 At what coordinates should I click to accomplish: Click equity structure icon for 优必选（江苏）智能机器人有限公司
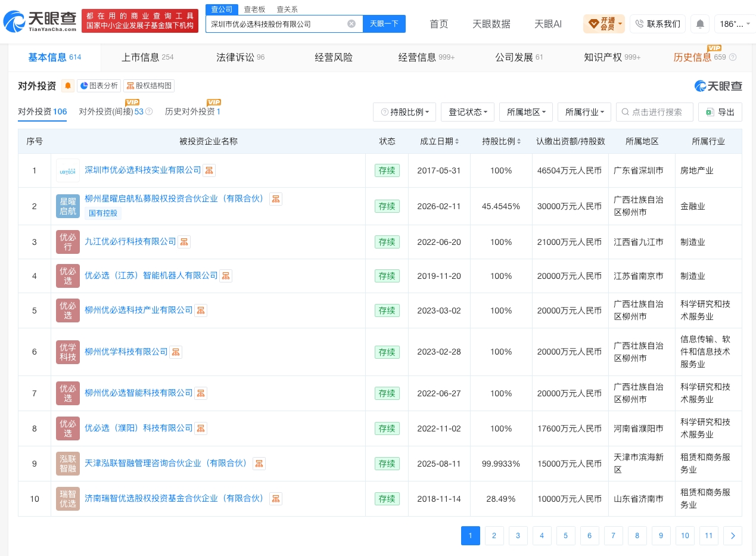click(226, 276)
